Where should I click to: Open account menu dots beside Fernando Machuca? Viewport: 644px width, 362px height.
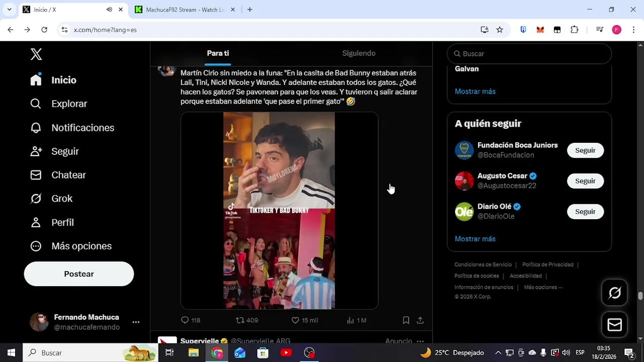point(136,322)
